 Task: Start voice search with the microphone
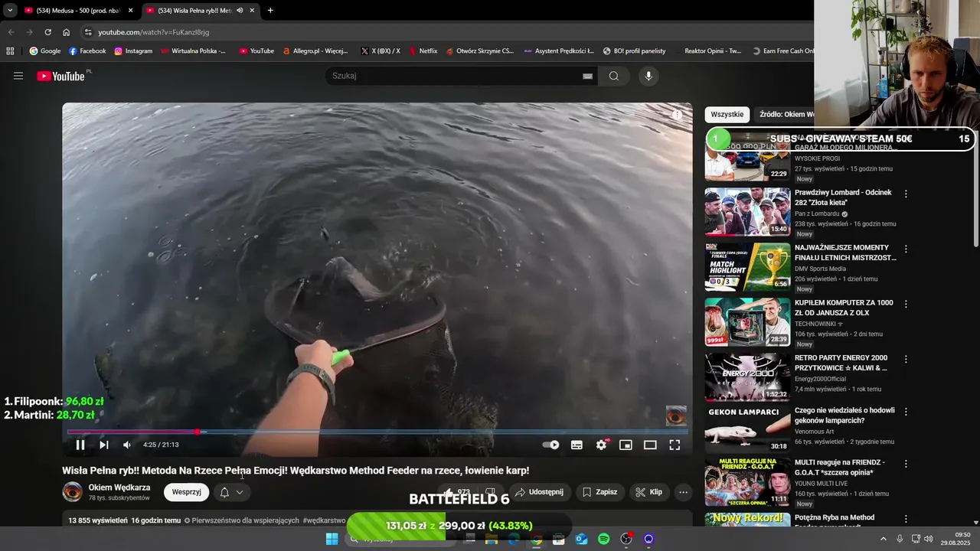[x=648, y=76]
